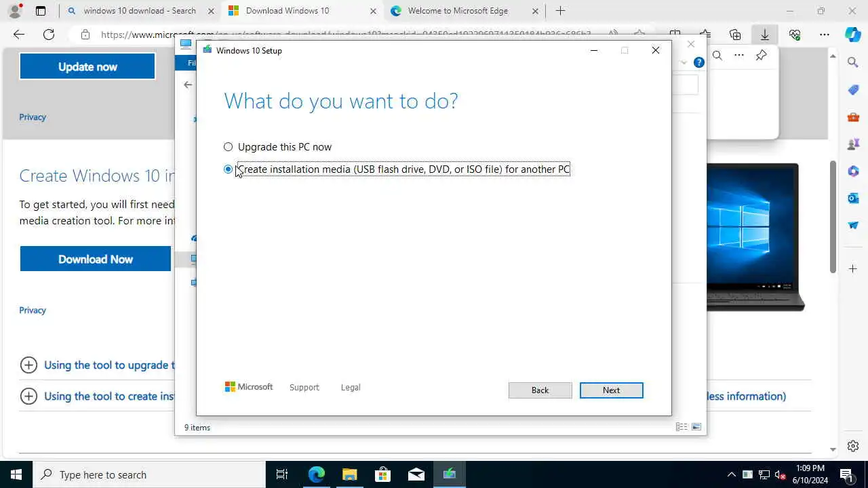Open Copilot in Edge sidebar
Screen dimensions: 868x488
tap(853, 35)
